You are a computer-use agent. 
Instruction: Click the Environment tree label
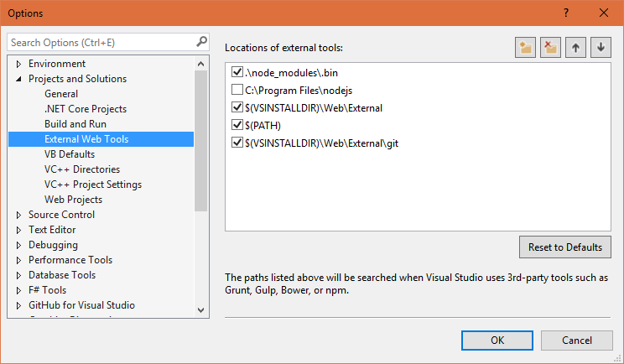click(57, 64)
